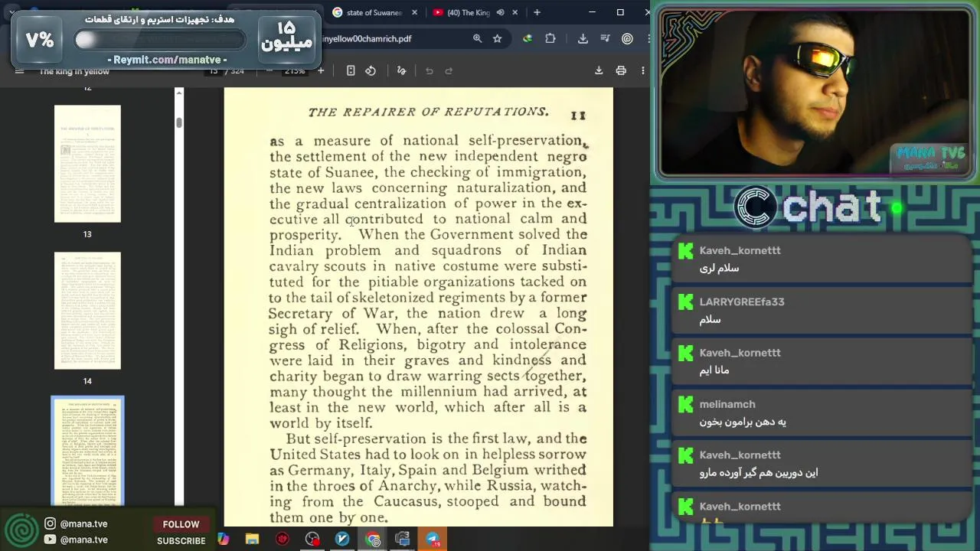Close the YouTube The King tab
This screenshot has height=551, width=980.
tap(514, 12)
